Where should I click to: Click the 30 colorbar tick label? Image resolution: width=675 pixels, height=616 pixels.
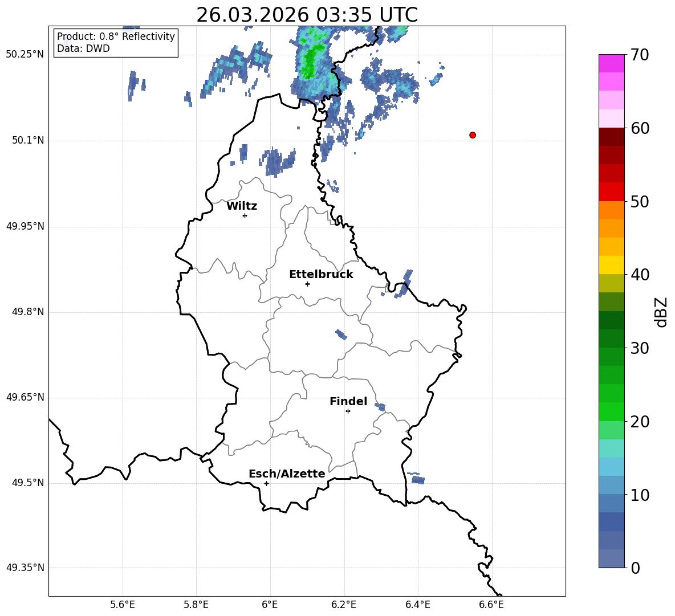point(640,348)
